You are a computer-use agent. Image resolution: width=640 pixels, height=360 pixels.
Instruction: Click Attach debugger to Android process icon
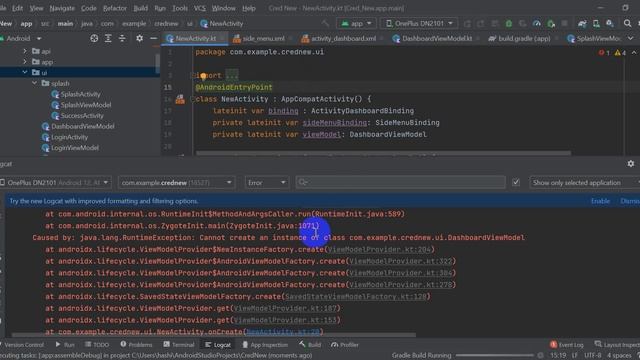pyautogui.click(x=551, y=24)
